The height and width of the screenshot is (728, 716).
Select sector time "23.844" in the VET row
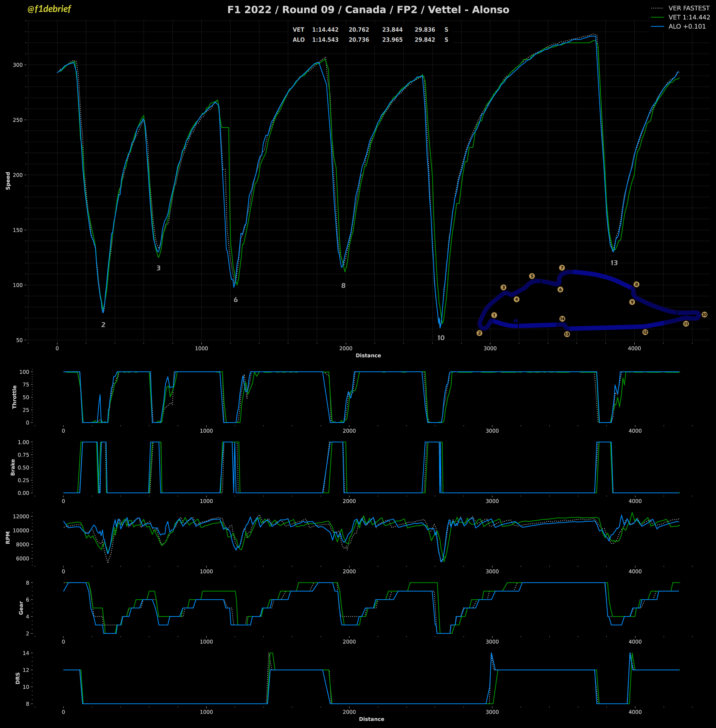(x=392, y=30)
